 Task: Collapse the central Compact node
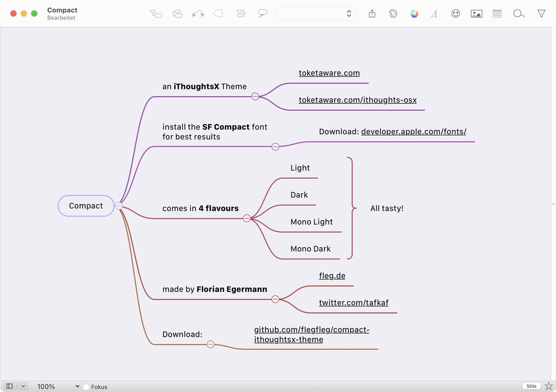coord(119,206)
